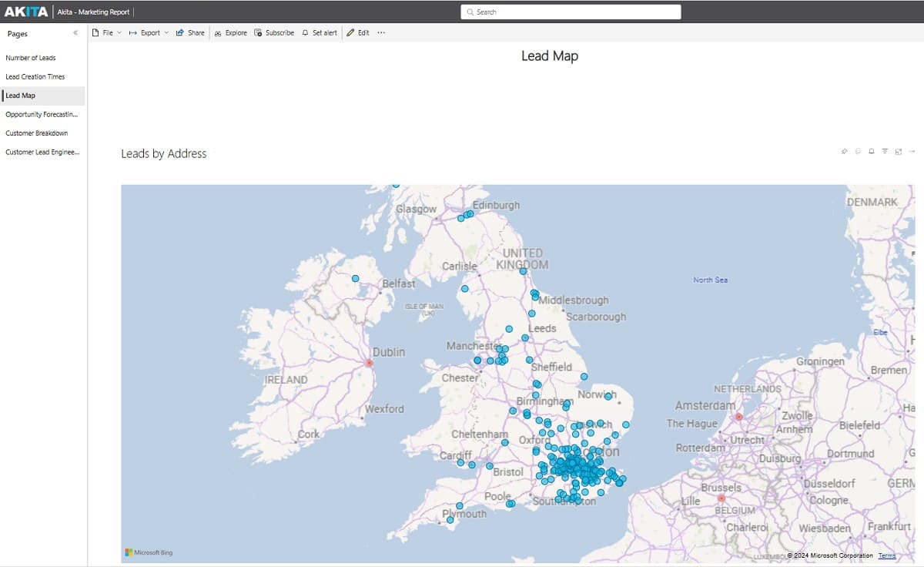Screen dimensions: 924x567
Task: Select the Opportunity Forecasting page
Action: coord(40,114)
